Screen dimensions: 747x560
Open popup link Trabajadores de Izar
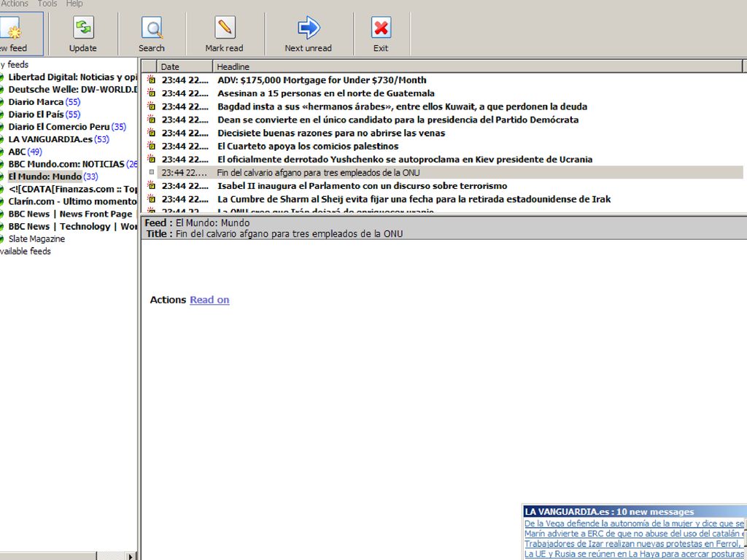(634, 544)
